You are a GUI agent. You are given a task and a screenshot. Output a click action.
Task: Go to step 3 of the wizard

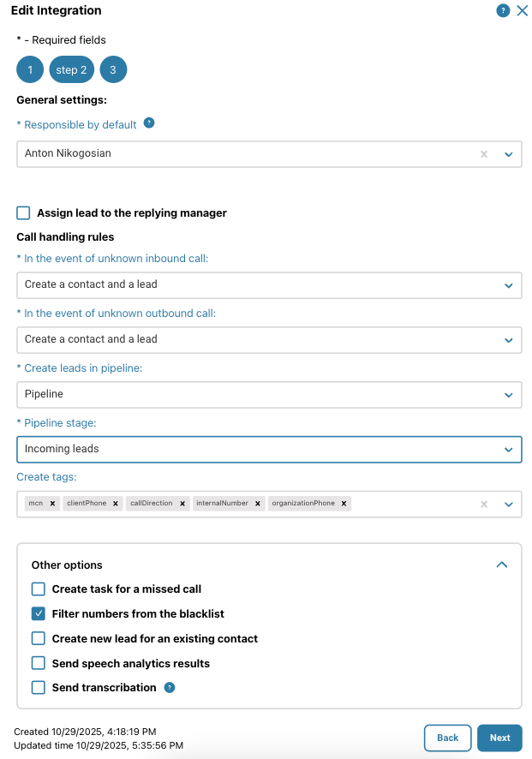point(113,70)
